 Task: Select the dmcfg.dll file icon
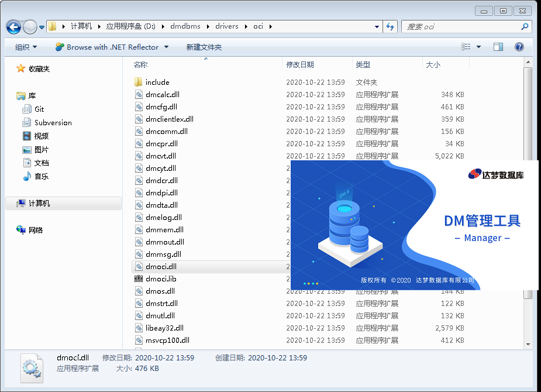(139, 107)
